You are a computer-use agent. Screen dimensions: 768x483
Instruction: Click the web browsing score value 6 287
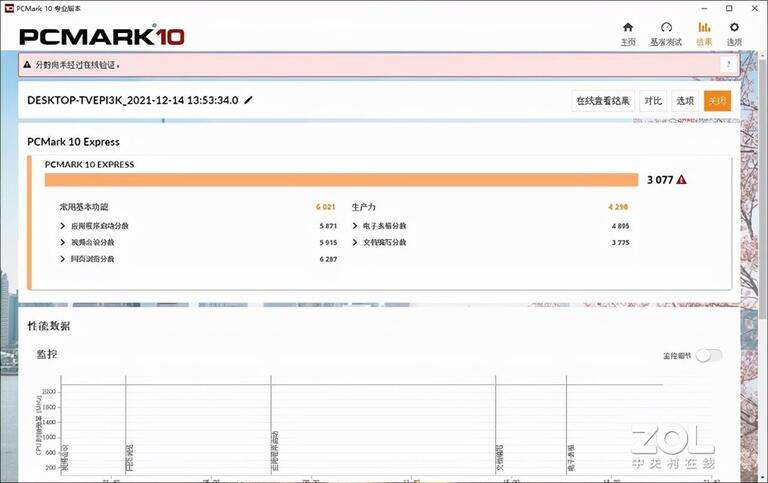(x=328, y=259)
